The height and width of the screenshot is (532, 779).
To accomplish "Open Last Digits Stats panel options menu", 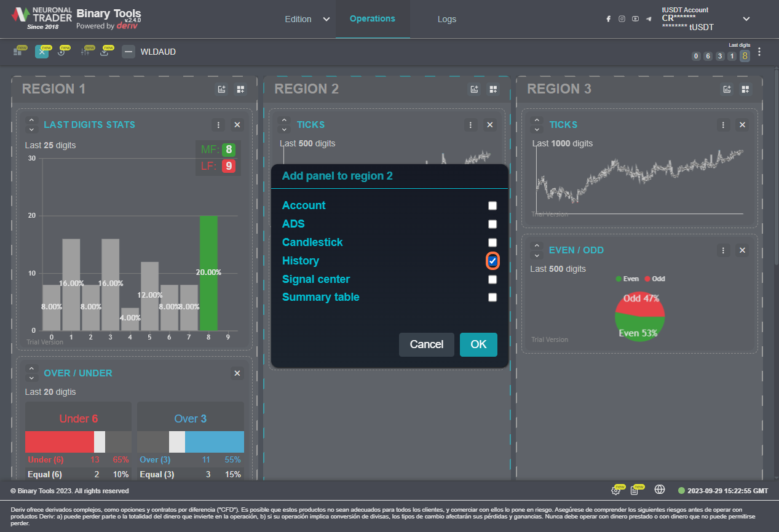I will coord(218,125).
